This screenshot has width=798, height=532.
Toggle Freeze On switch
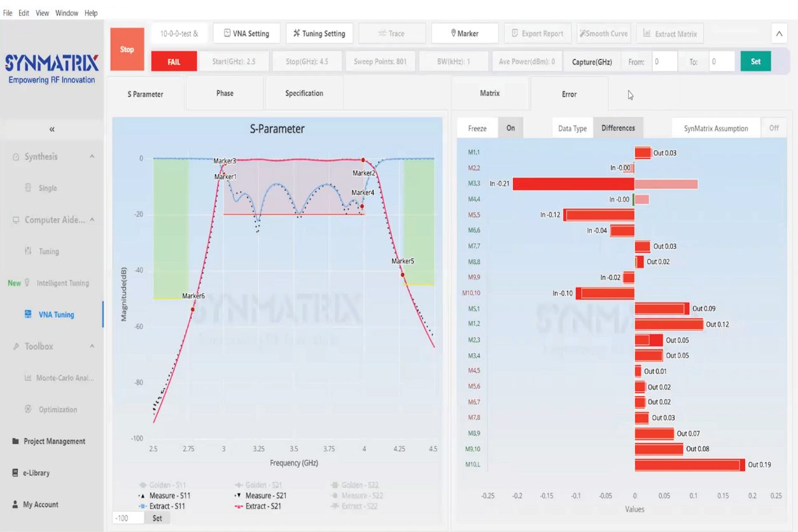[510, 128]
